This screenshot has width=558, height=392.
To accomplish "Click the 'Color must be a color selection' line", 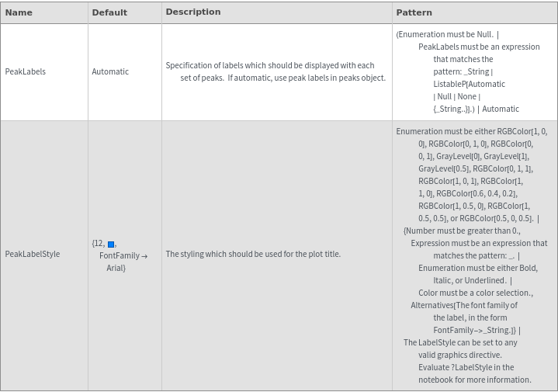I will point(475,293).
